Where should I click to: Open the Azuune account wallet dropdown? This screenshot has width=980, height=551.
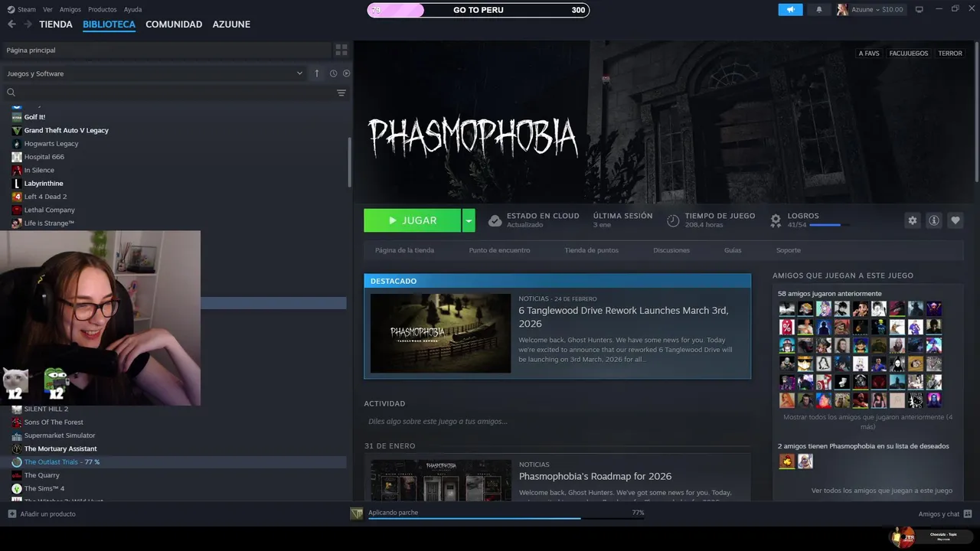[877, 9]
